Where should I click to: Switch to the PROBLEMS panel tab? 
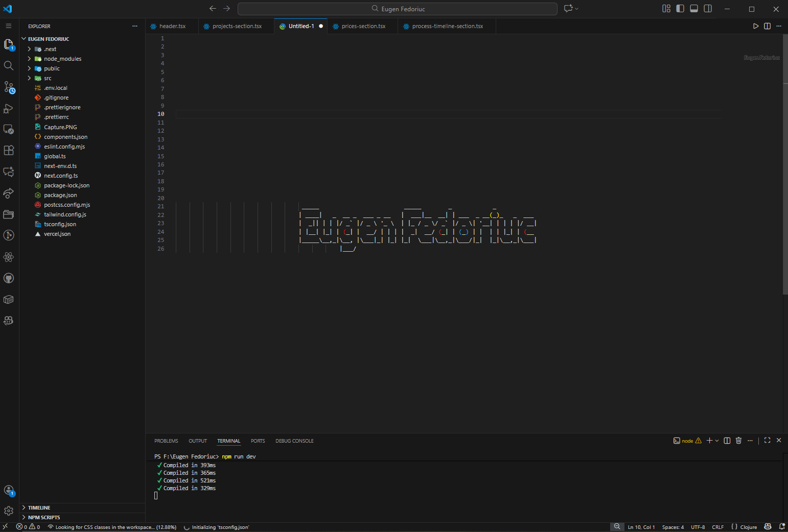click(166, 441)
